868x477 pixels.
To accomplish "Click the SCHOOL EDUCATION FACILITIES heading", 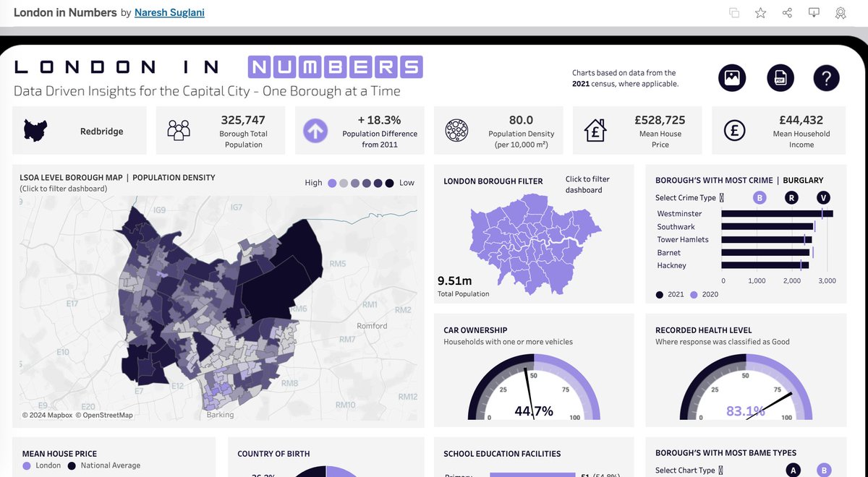I will 502,454.
